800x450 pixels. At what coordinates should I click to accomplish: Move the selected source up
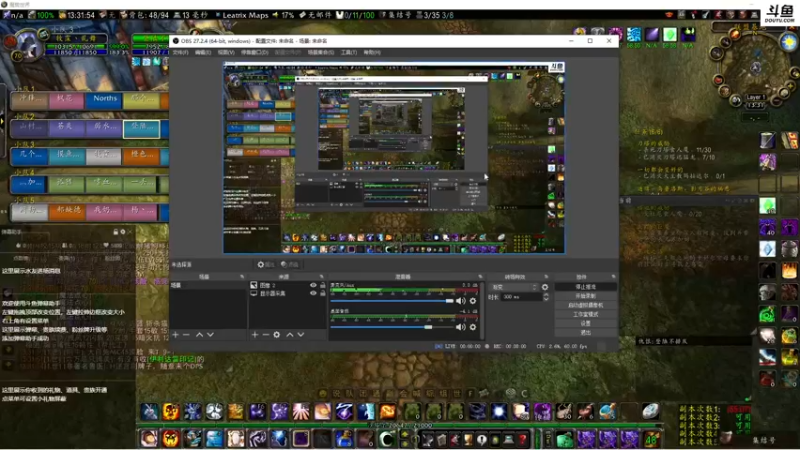pyautogui.click(x=290, y=335)
